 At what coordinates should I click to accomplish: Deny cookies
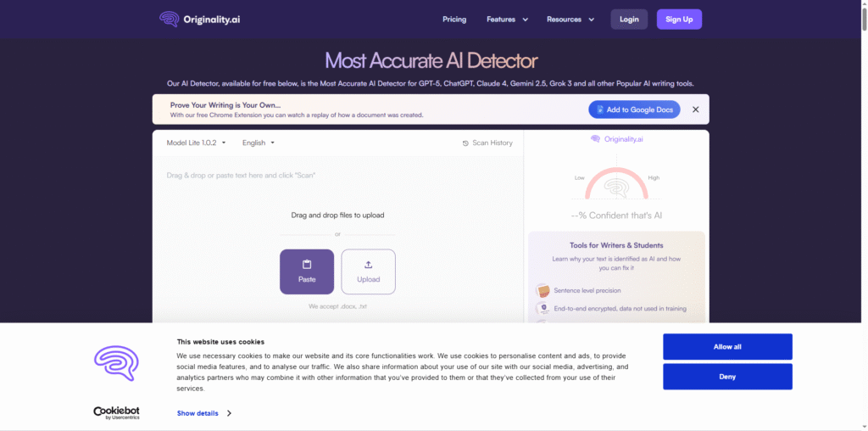727,377
